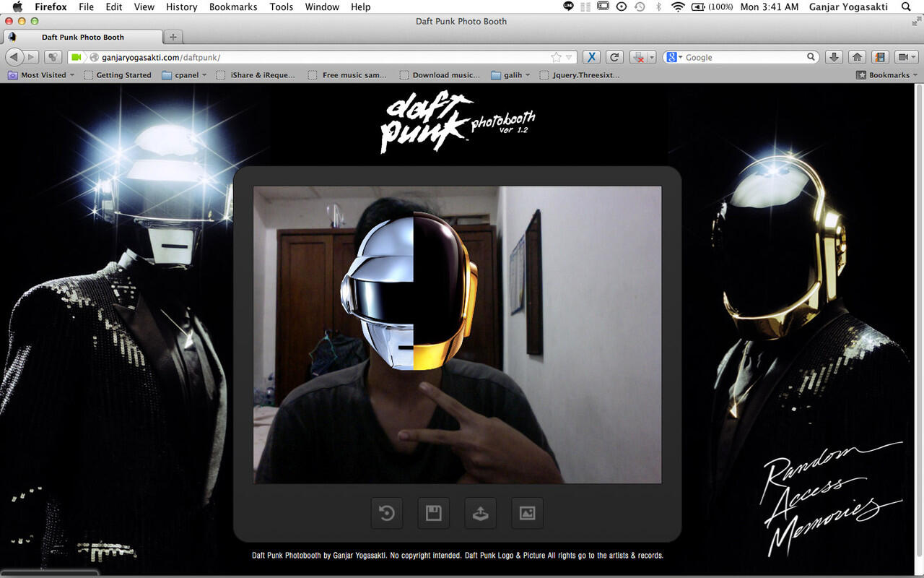
Task: Click the red-X blocker toolbar icon
Action: coord(637,57)
